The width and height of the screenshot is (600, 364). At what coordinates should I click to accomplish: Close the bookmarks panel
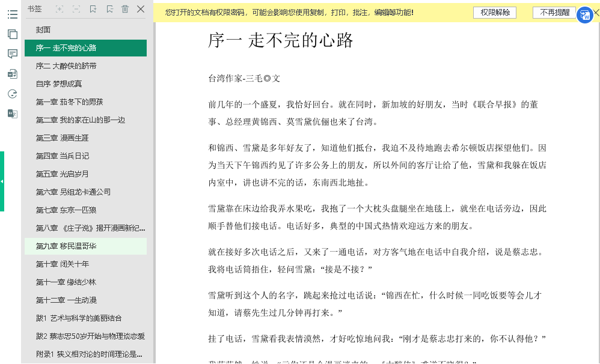(141, 9)
